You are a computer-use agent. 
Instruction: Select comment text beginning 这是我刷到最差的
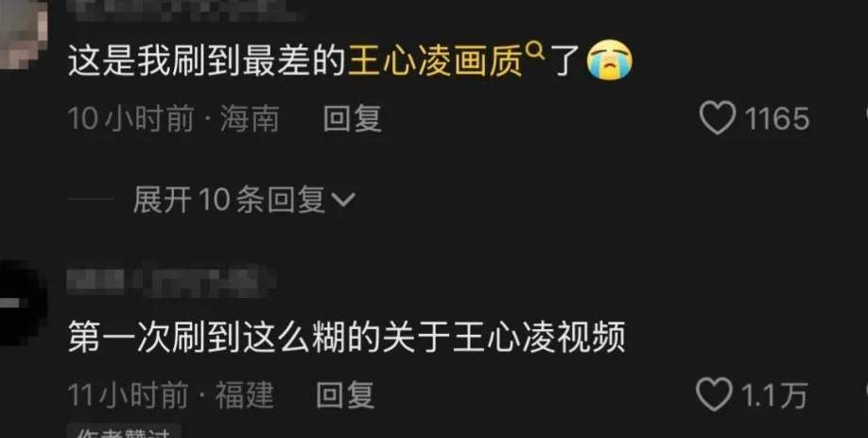350,61
